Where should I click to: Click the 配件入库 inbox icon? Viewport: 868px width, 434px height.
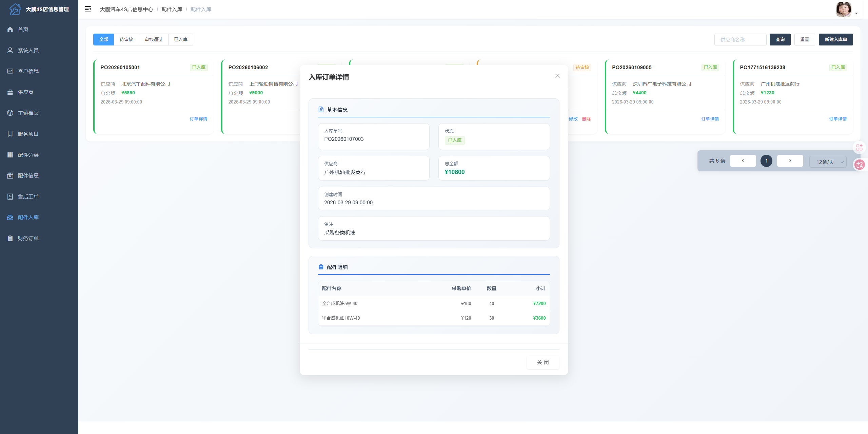click(x=10, y=218)
